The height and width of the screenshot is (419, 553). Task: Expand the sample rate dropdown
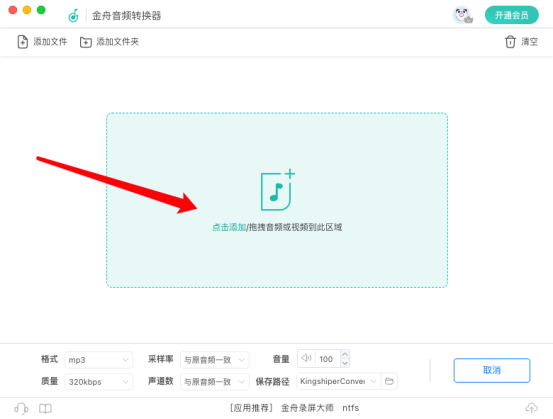pyautogui.click(x=214, y=360)
